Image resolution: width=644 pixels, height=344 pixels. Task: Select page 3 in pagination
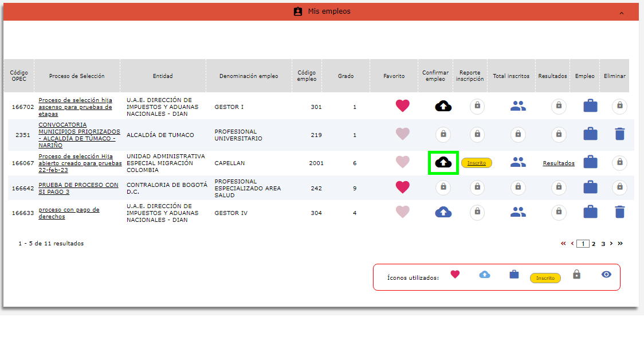point(603,244)
